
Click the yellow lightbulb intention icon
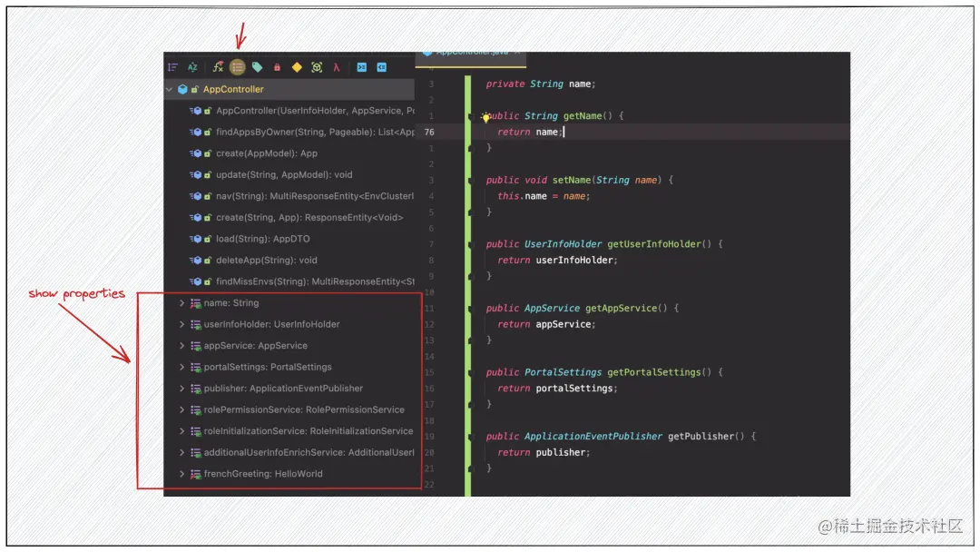(x=485, y=117)
